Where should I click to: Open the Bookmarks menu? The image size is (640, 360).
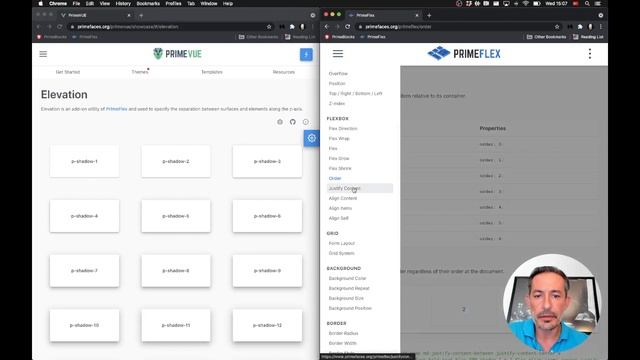[x=148, y=4]
